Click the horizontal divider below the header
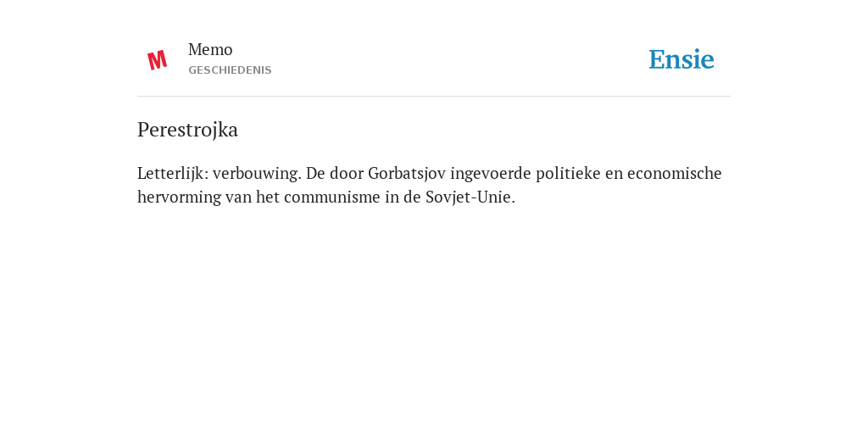868x434 pixels. coord(434,97)
